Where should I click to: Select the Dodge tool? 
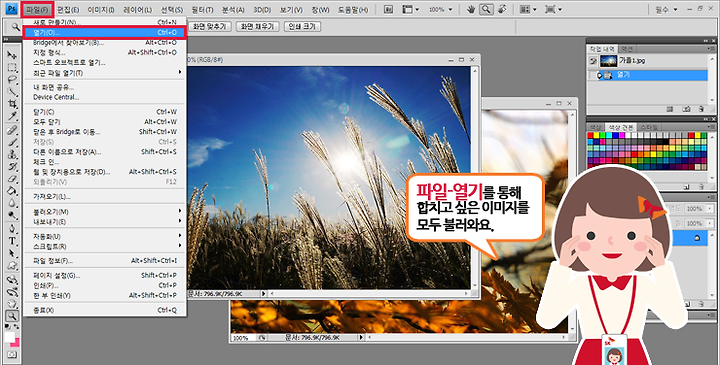click(x=12, y=214)
